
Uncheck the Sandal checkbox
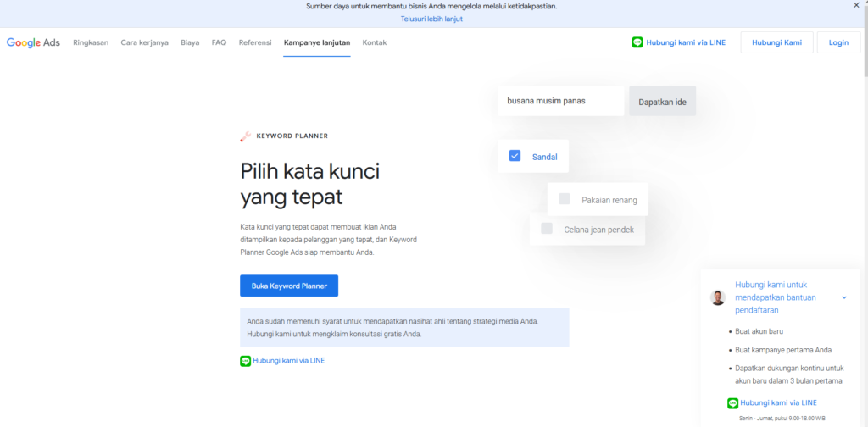515,156
